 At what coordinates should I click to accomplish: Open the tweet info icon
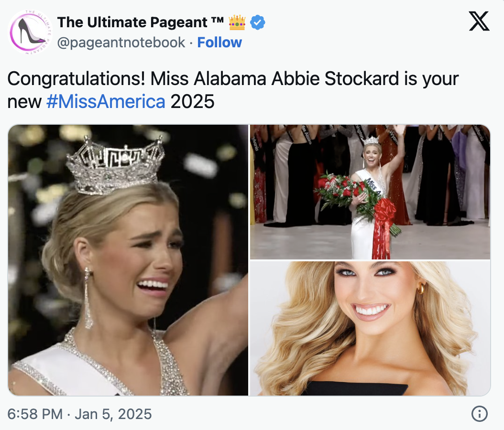point(479,414)
